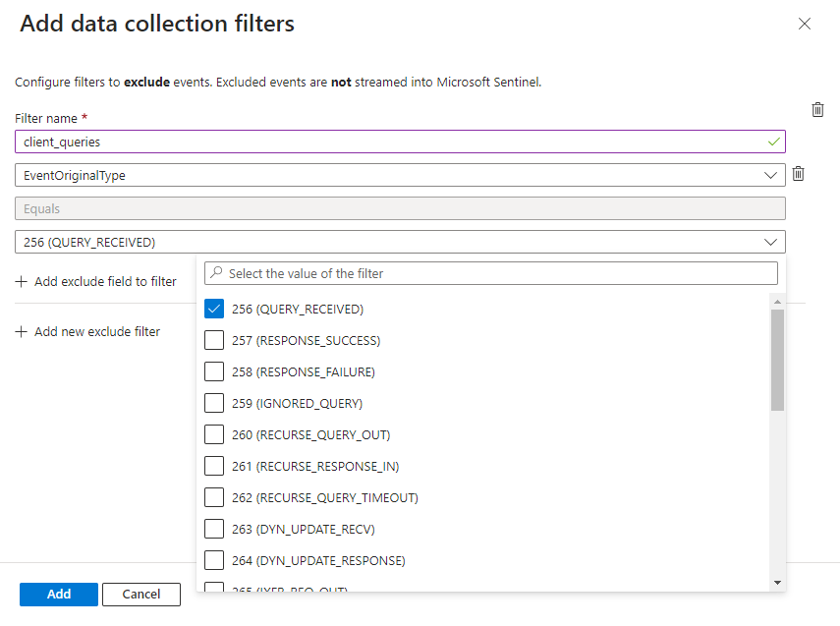Click the trash icon beside EventOriginalType field
The height and width of the screenshot is (626, 840).
pyautogui.click(x=798, y=173)
